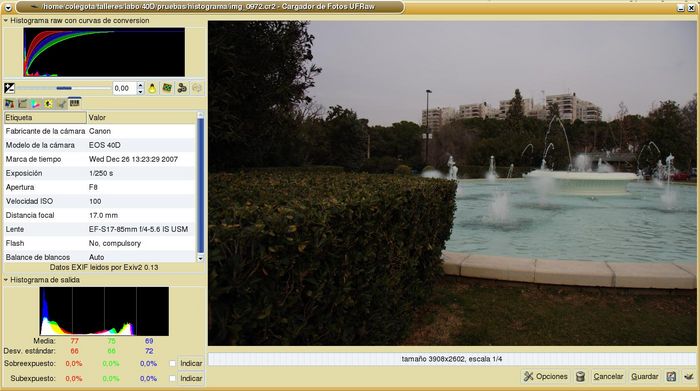Enable the Sobreexpuesto indicator checkbox
The image size is (700, 391).
pyautogui.click(x=172, y=363)
